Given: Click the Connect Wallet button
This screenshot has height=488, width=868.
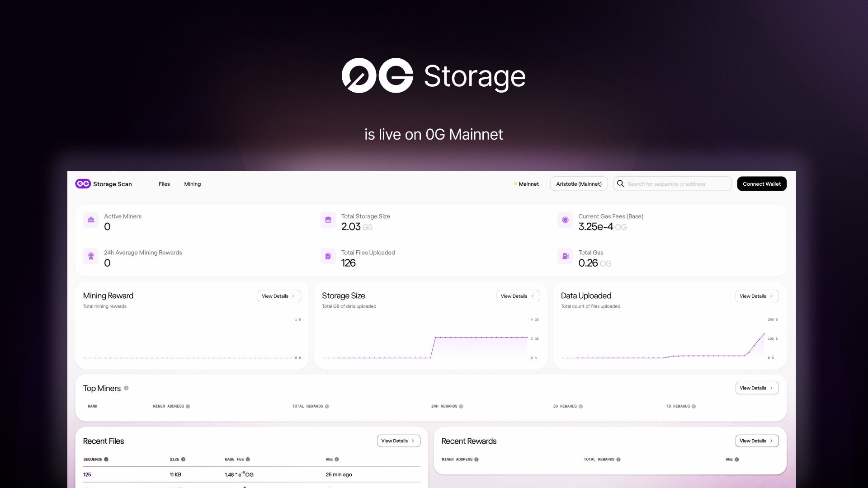Looking at the screenshot, I should [761, 184].
